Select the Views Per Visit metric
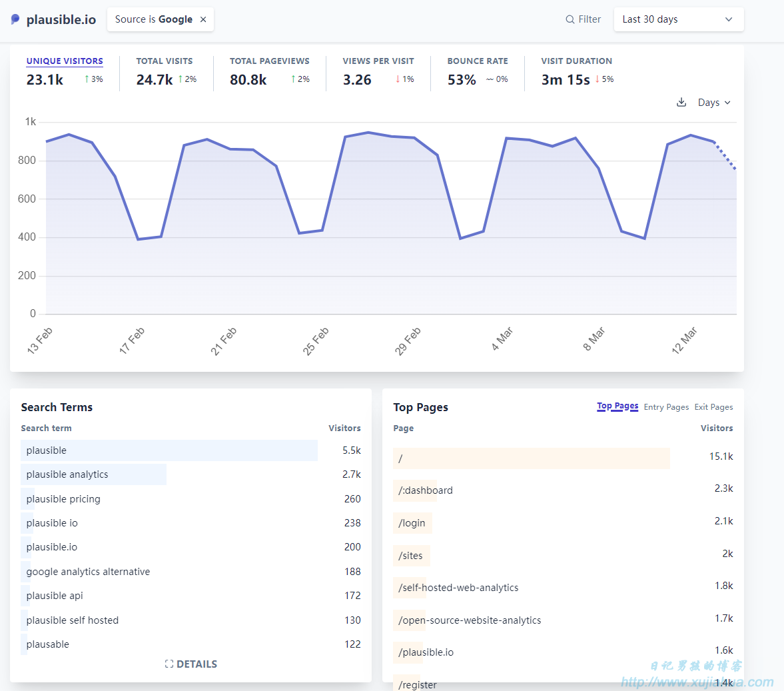 pos(378,61)
